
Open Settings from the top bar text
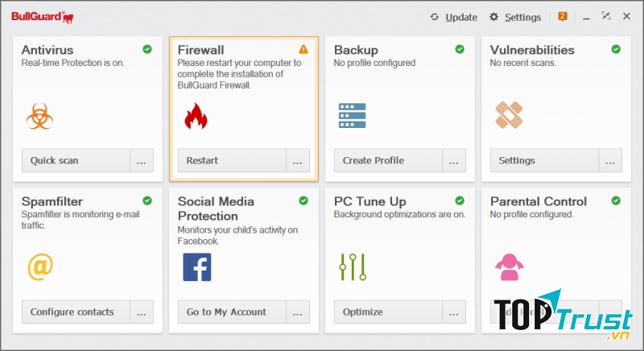click(522, 17)
